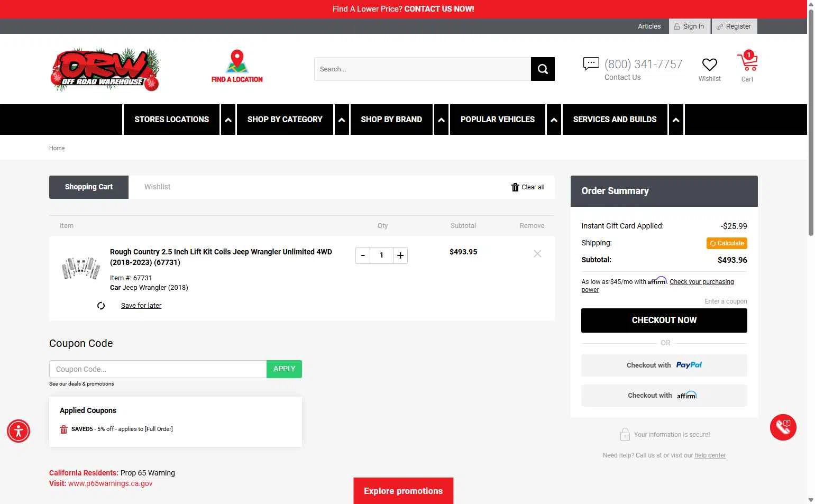
Task: Open Shop By Category menu
Action: coord(285,120)
